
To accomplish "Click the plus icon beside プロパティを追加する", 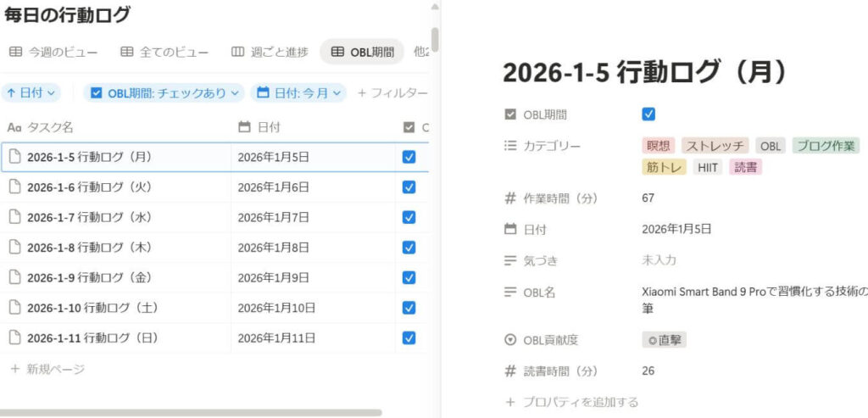I will click(x=510, y=402).
